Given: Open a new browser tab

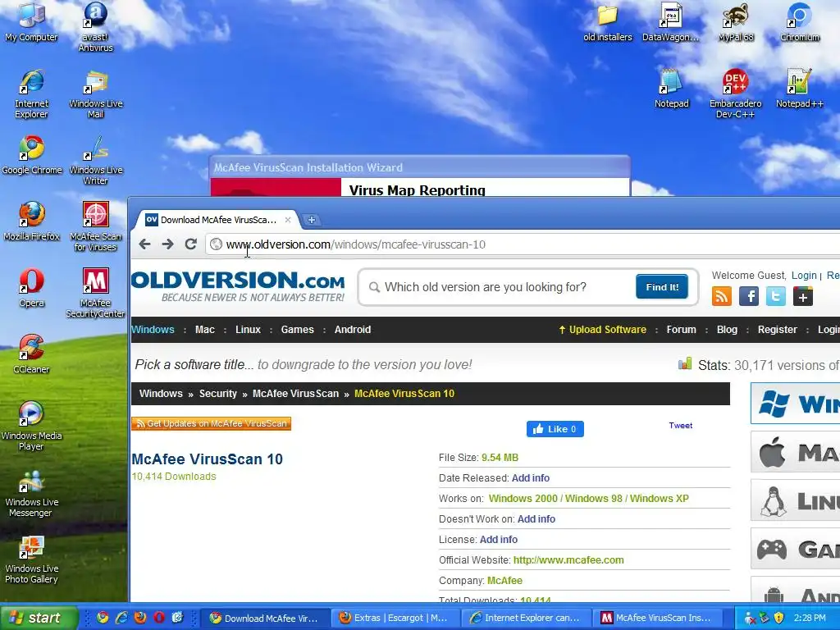Looking at the screenshot, I should (x=311, y=220).
